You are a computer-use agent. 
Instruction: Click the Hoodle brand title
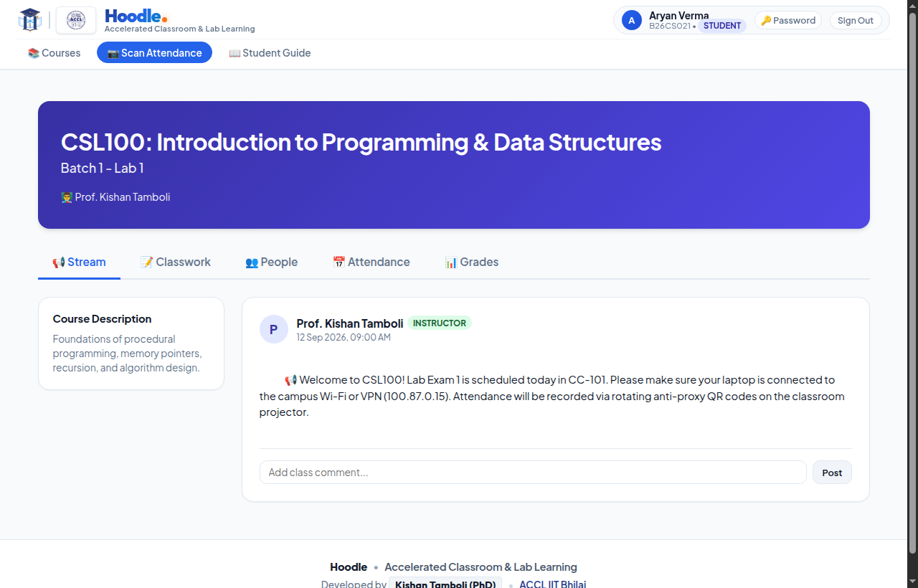point(136,16)
